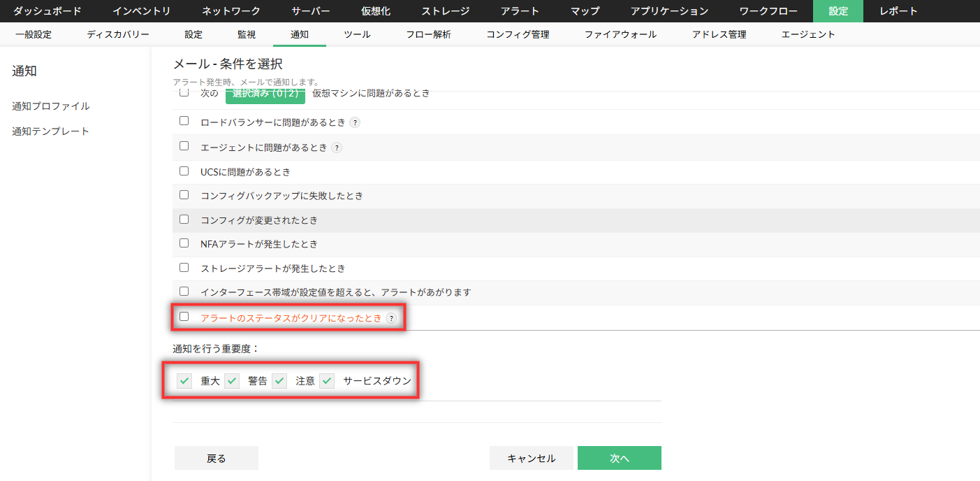
Task: Check アラートのステータスがクリアになったとき checkbox
Action: pyautogui.click(x=184, y=316)
